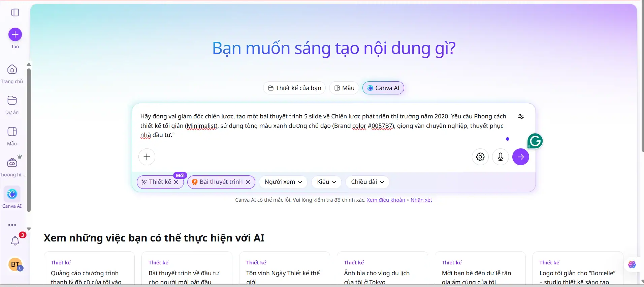
Task: Click the Thiết kế chip label
Action: coord(160,182)
